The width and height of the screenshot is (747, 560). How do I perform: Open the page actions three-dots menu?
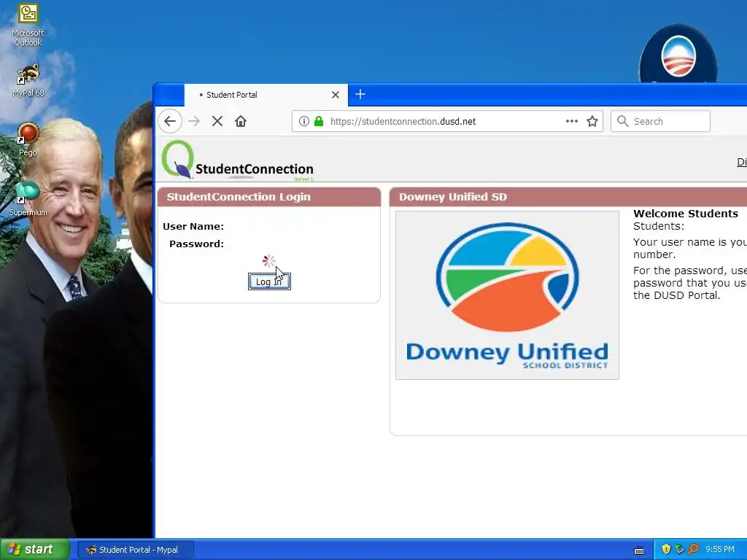[572, 121]
